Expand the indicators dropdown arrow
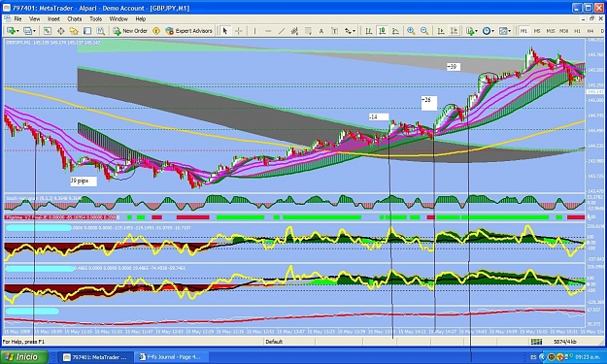This screenshot has width=607, height=364. (x=476, y=31)
